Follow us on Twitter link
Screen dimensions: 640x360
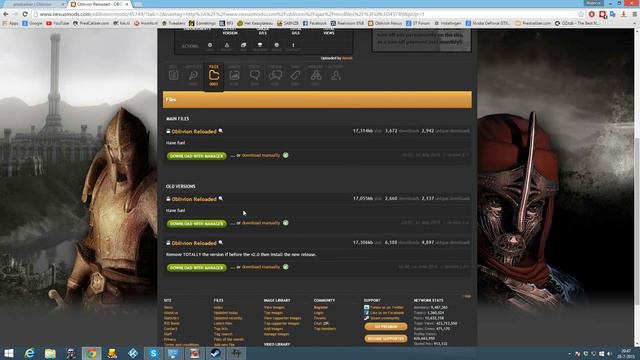point(387,307)
